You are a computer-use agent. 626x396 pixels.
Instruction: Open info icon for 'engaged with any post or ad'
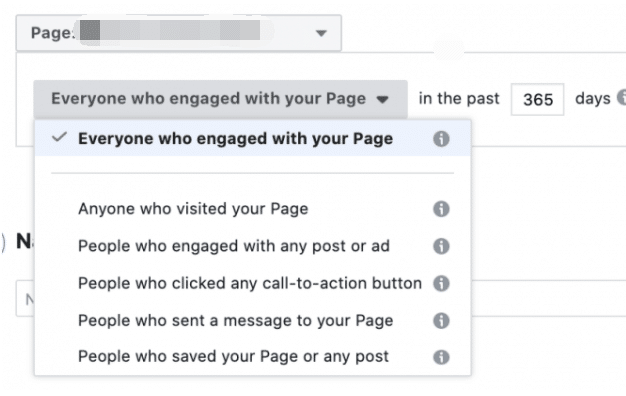click(x=441, y=246)
